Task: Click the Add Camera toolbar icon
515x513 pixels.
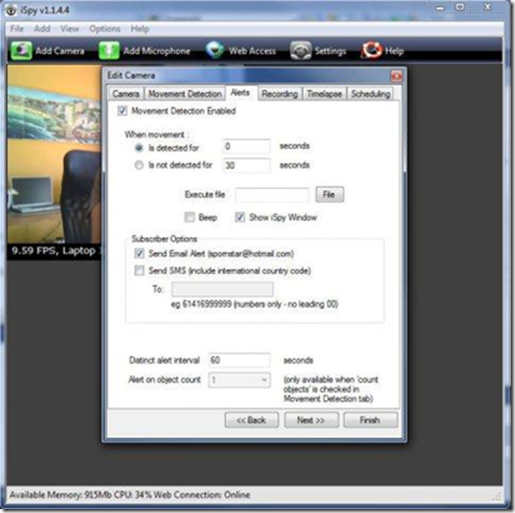Action: tap(21, 51)
